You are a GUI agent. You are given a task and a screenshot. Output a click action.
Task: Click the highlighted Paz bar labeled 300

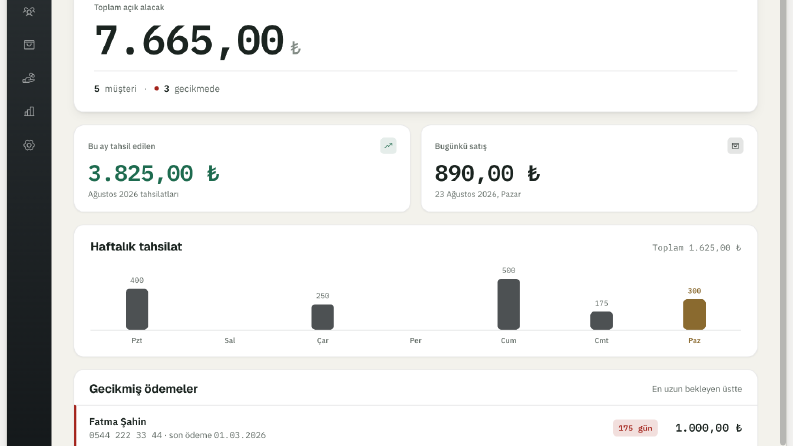coord(694,315)
